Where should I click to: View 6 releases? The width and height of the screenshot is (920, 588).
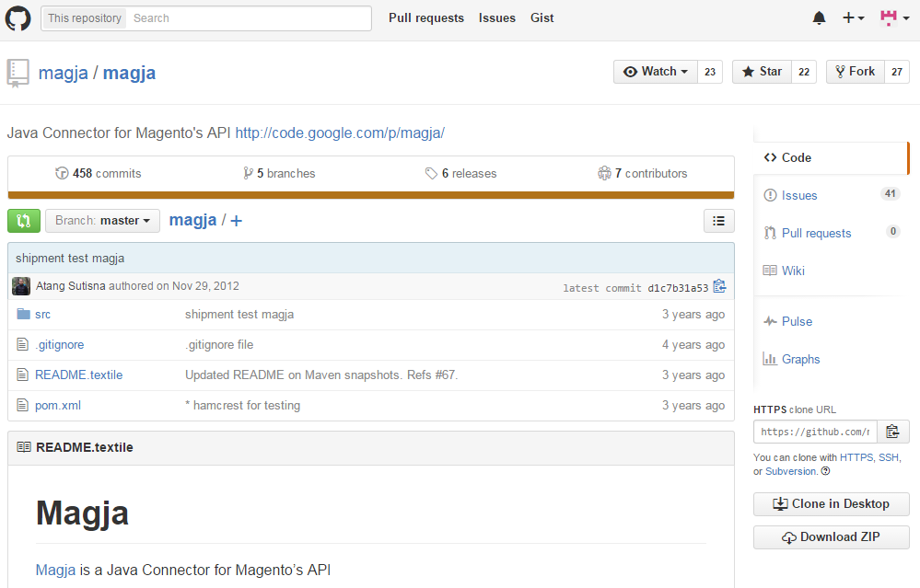(461, 174)
